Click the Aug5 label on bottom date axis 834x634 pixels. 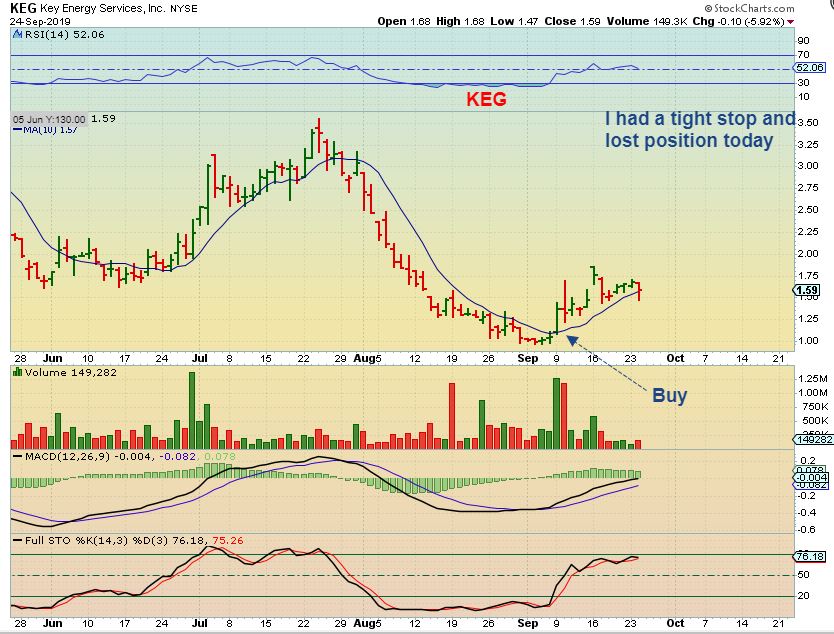click(368, 623)
